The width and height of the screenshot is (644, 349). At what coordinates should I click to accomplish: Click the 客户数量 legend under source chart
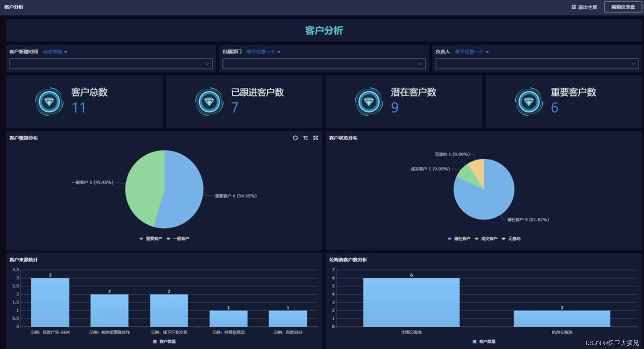click(x=165, y=341)
